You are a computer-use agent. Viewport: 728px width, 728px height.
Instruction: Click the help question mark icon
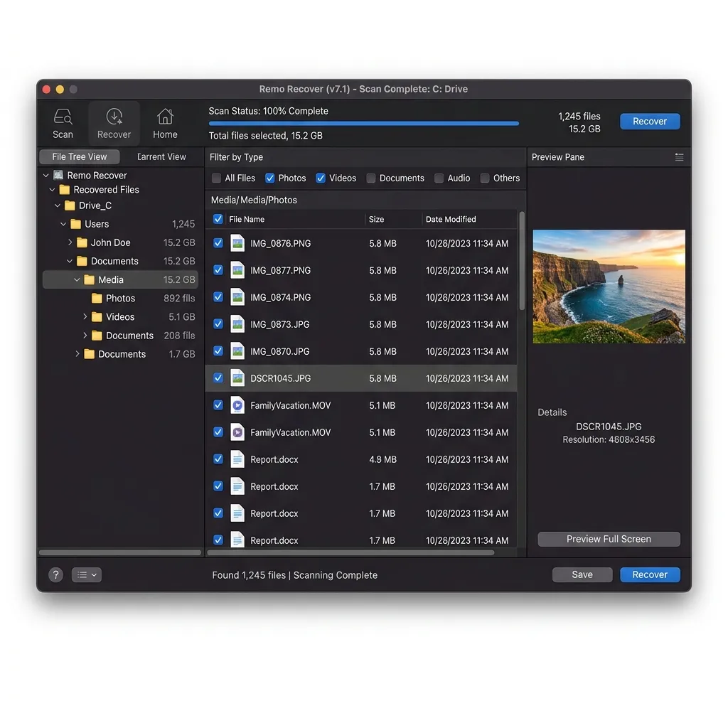(55, 574)
